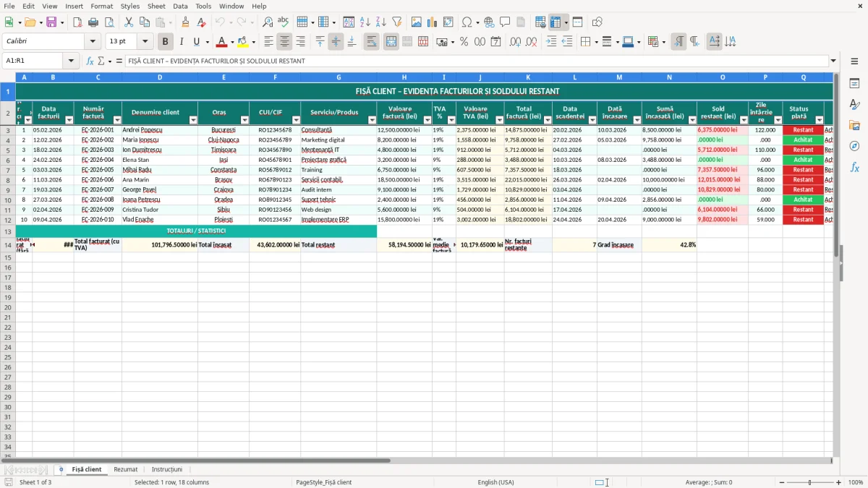Open filter dropdown for Denumire client
The width and height of the screenshot is (868, 488).
pyautogui.click(x=193, y=120)
